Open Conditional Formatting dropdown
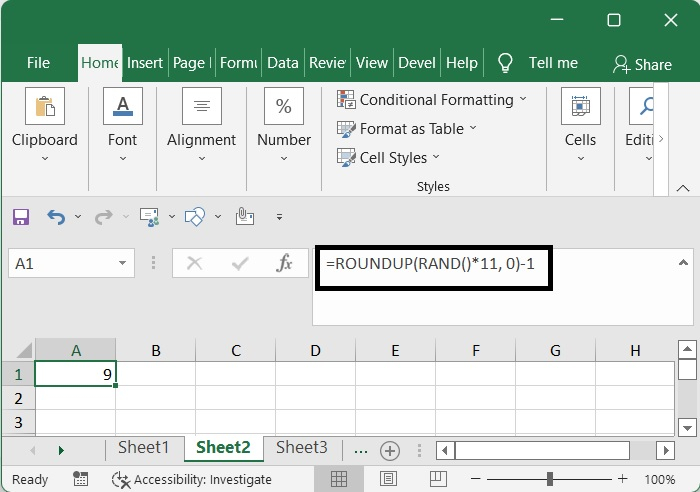Screen dimensions: 700x492 [432, 100]
